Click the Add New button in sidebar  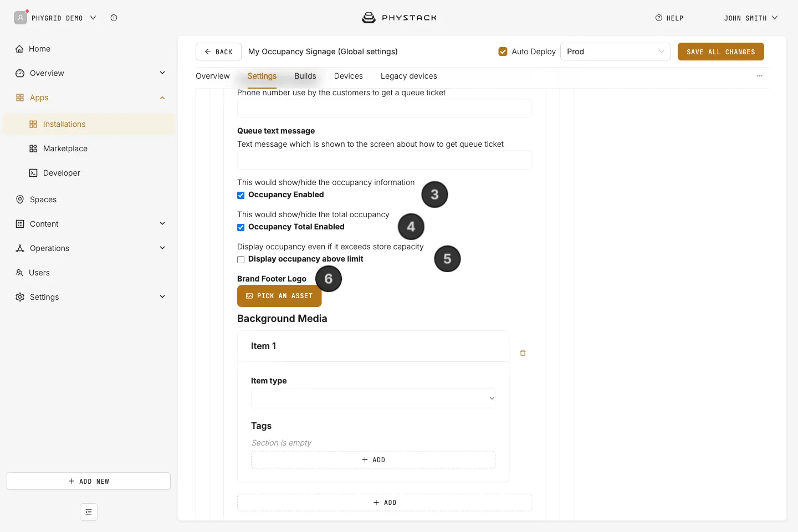point(89,481)
